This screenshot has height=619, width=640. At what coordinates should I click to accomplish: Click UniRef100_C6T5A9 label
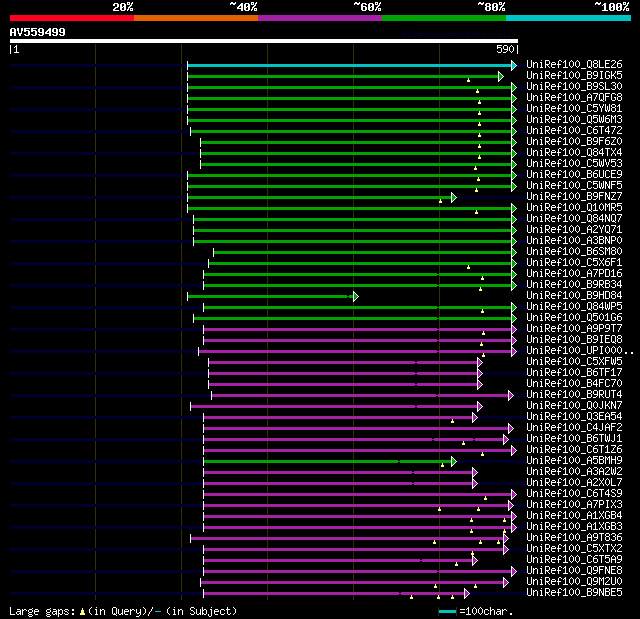pyautogui.click(x=574, y=560)
